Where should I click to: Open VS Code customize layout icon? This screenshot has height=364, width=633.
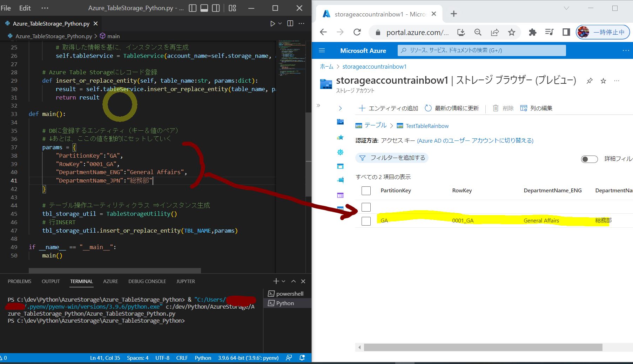232,8
